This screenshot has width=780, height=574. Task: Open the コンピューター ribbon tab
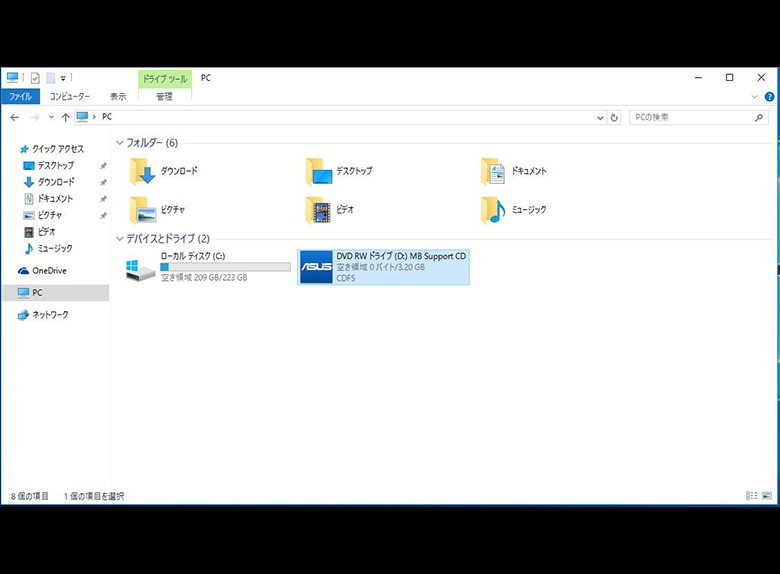(x=70, y=96)
